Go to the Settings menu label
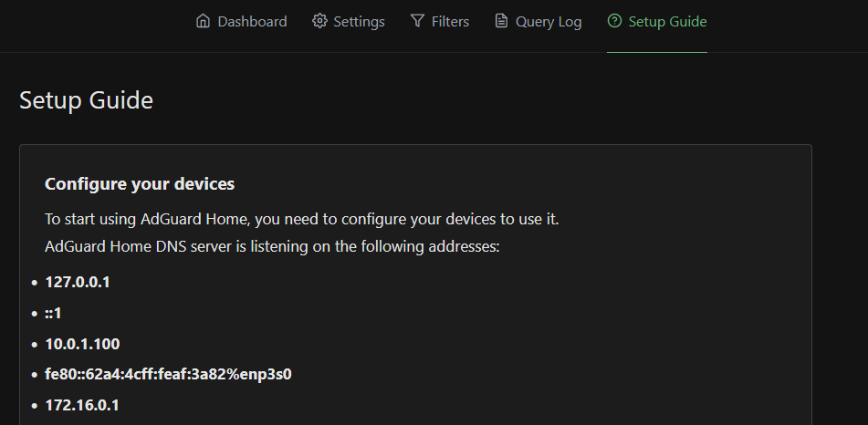Image resolution: width=868 pixels, height=425 pixels. [x=359, y=21]
